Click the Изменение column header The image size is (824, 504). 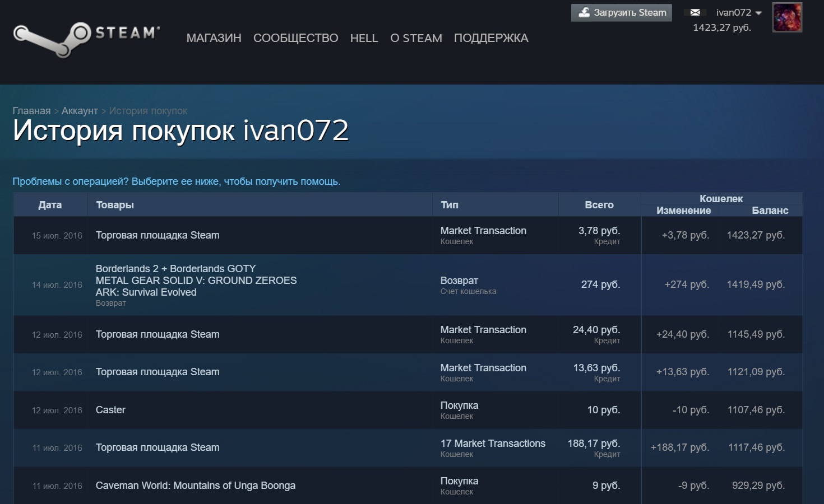pos(684,211)
